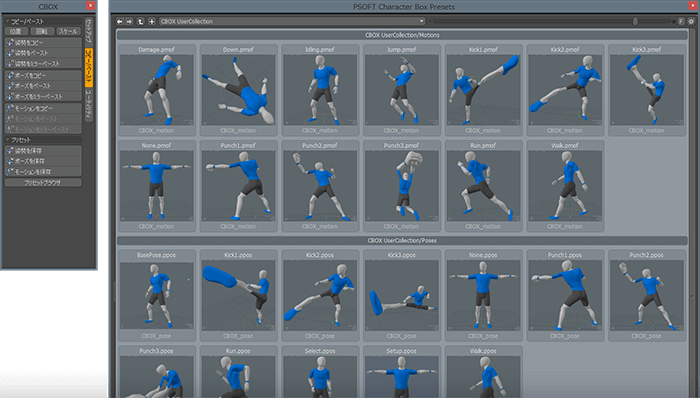Image resolution: width=700 pixels, height=398 pixels.
Task: Open the CBOX UserCollection path dropdown
Action: (x=292, y=21)
